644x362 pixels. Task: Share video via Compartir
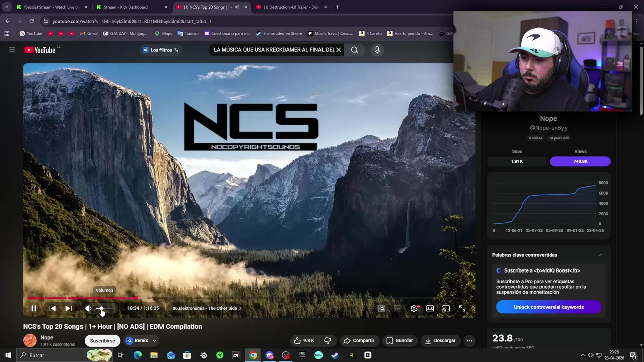(x=359, y=340)
